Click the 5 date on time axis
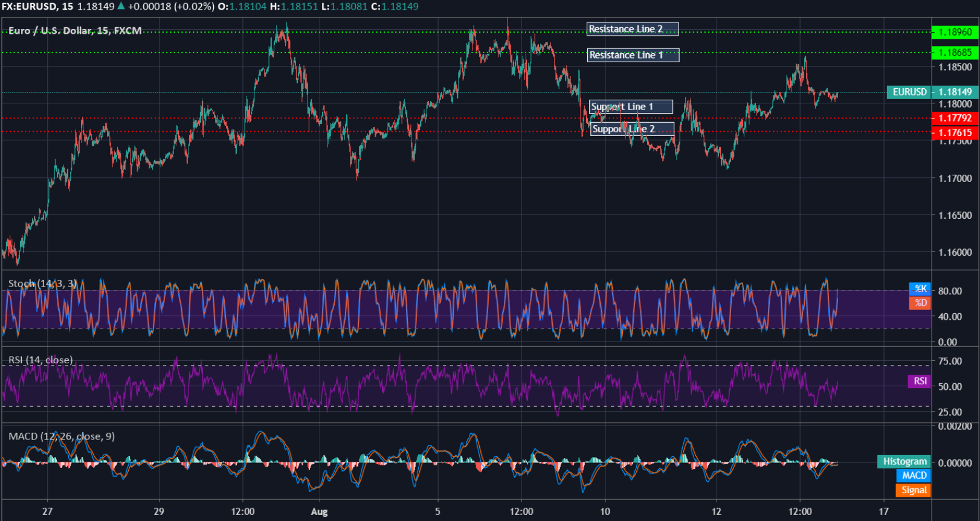The image size is (980, 521). tap(437, 511)
